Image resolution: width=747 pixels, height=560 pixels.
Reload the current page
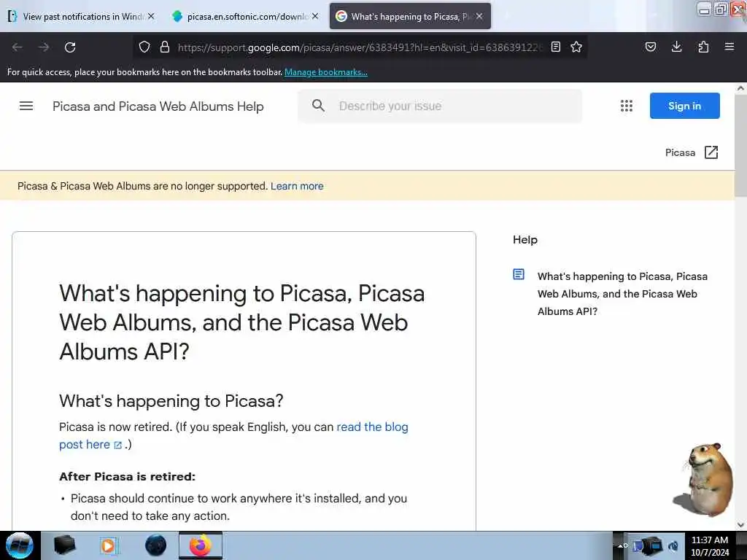pyautogui.click(x=70, y=47)
